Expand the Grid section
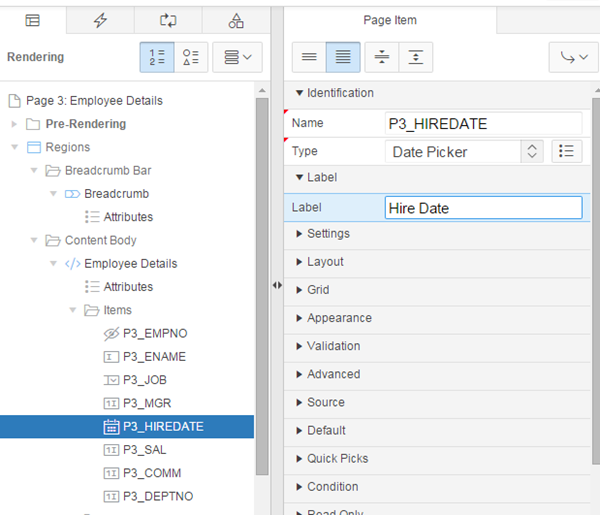 coord(300,290)
